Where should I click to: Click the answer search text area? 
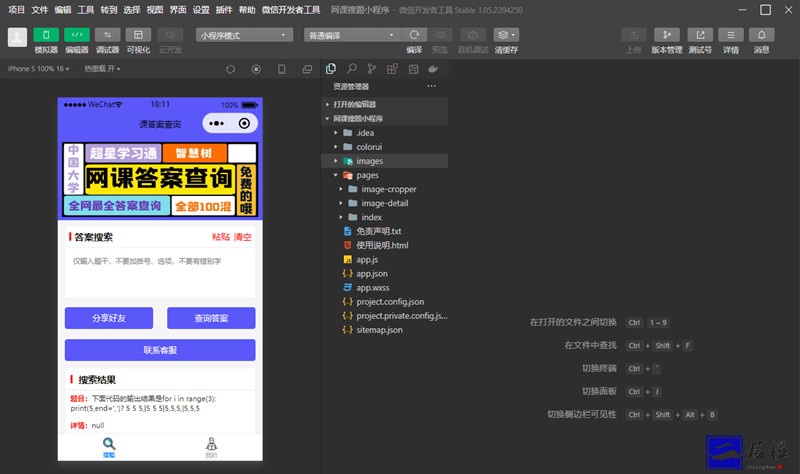pos(160,273)
